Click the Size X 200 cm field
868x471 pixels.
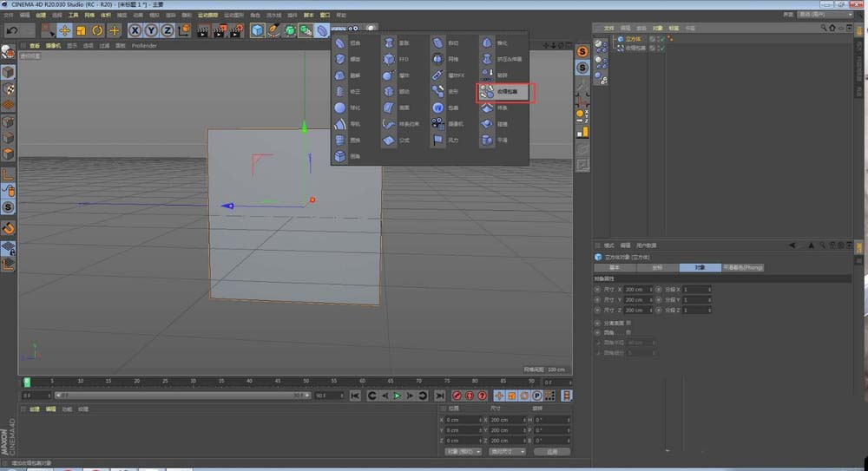pos(634,289)
